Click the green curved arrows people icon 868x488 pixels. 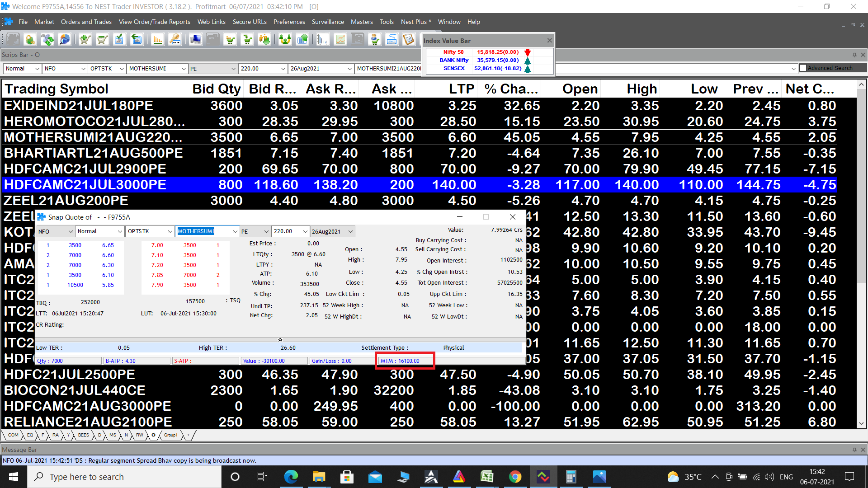285,40
